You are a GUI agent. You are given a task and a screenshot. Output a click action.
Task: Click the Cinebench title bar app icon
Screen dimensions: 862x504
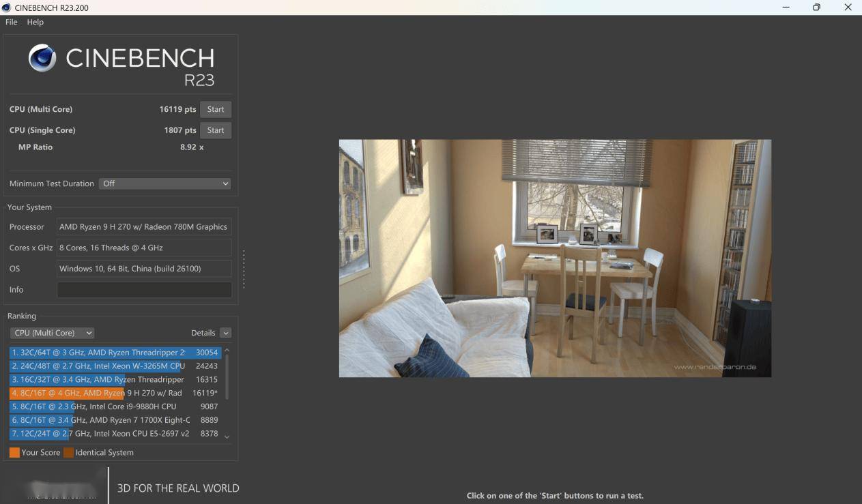7,8
